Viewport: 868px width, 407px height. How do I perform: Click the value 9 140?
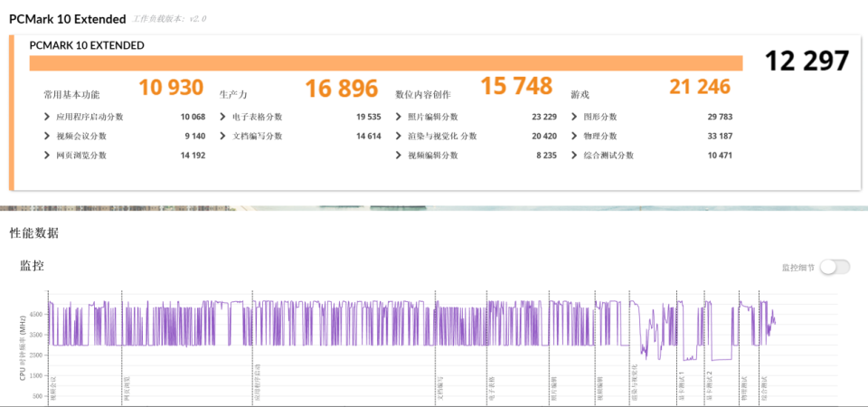click(195, 137)
